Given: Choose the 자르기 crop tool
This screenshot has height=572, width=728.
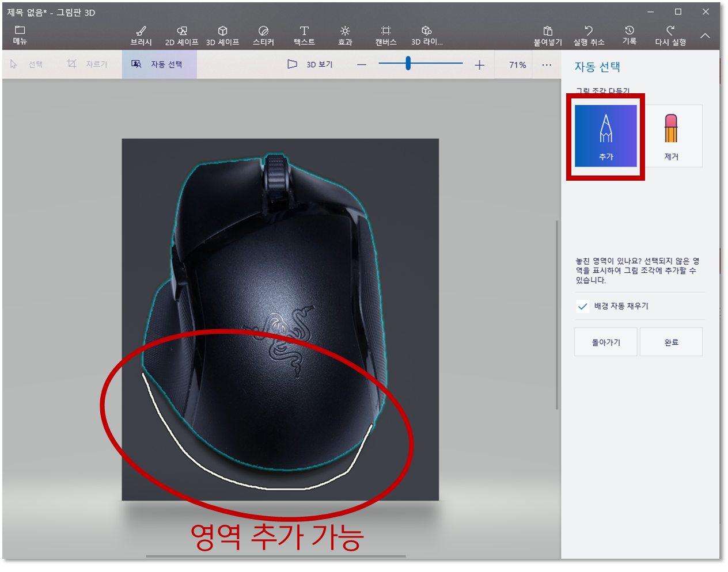Looking at the screenshot, I should pos(87,64).
